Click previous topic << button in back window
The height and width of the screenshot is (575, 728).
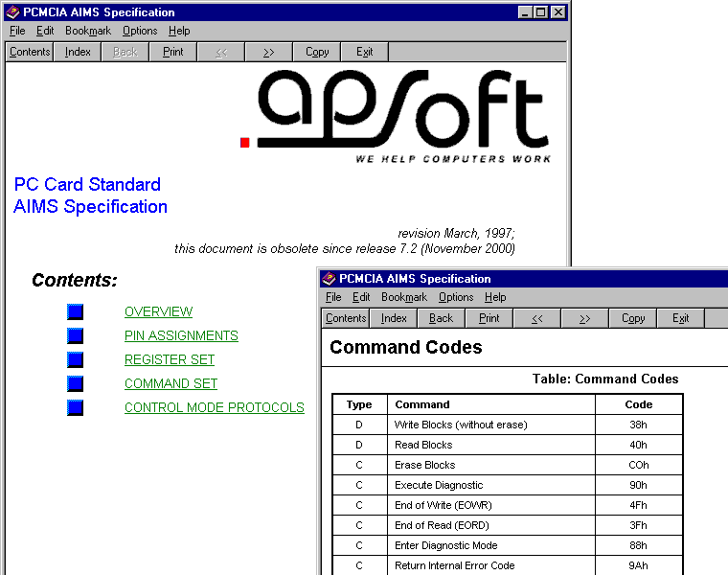click(x=221, y=52)
